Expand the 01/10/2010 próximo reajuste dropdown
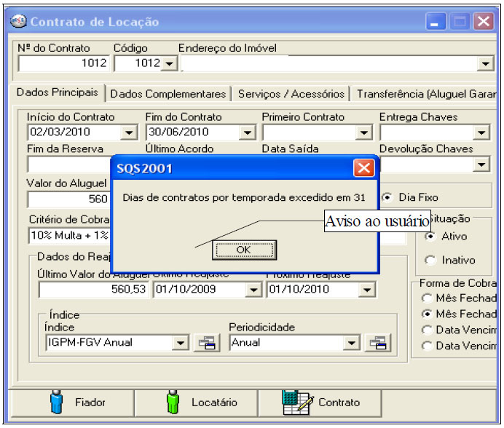The height and width of the screenshot is (428, 504). [367, 290]
